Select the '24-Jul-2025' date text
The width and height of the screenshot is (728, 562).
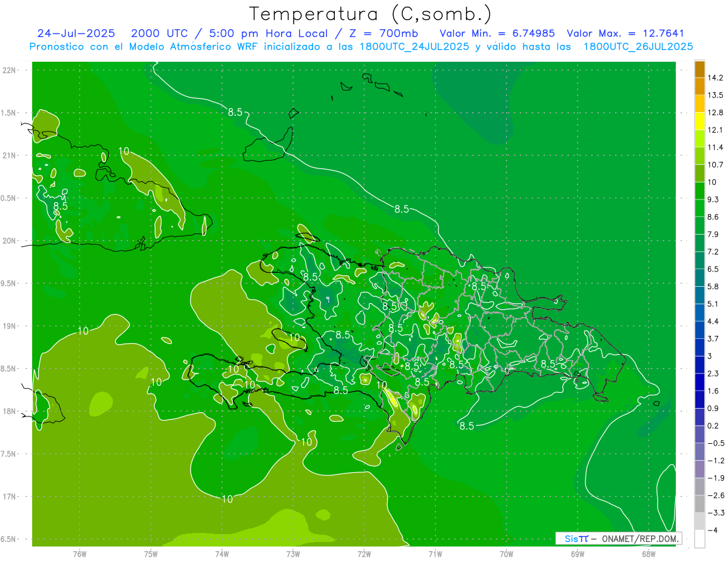coord(77,33)
